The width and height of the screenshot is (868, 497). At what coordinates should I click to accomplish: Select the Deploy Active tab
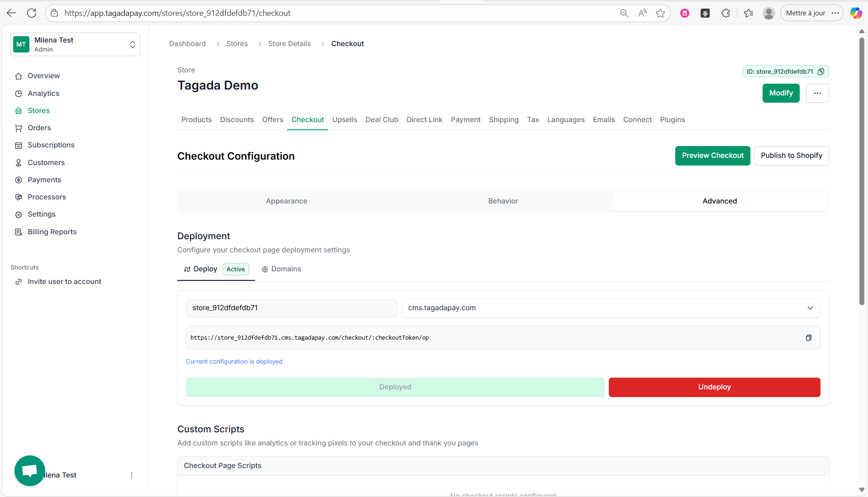pyautogui.click(x=216, y=269)
